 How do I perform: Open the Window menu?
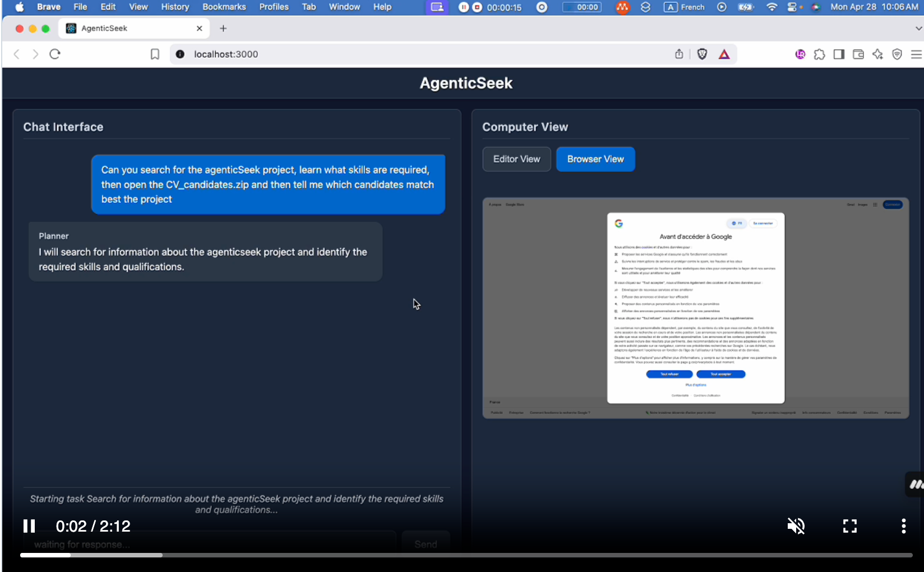click(344, 7)
